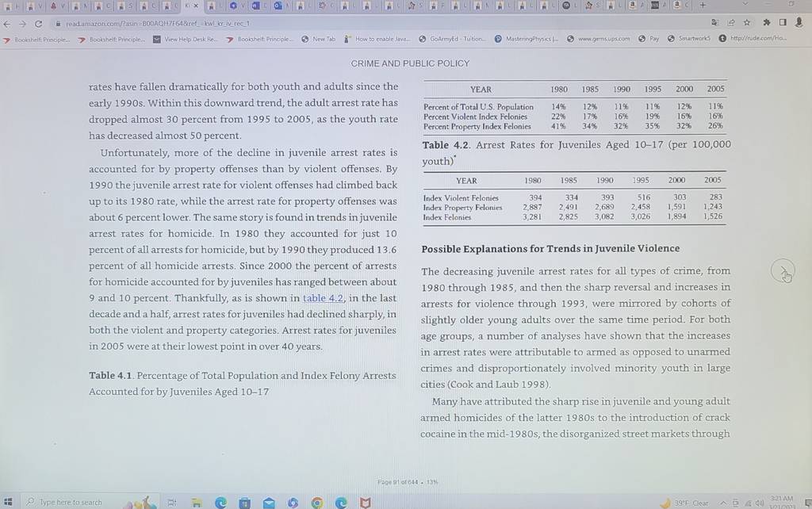This screenshot has height=509, width=812.
Task: Open the MasteringPhysics bookmark
Action: click(x=527, y=39)
